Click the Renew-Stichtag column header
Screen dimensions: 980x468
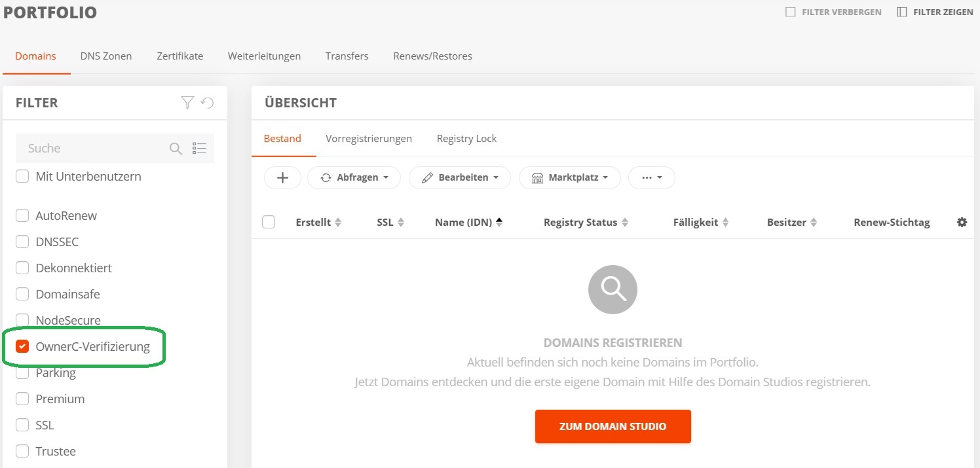(x=892, y=223)
